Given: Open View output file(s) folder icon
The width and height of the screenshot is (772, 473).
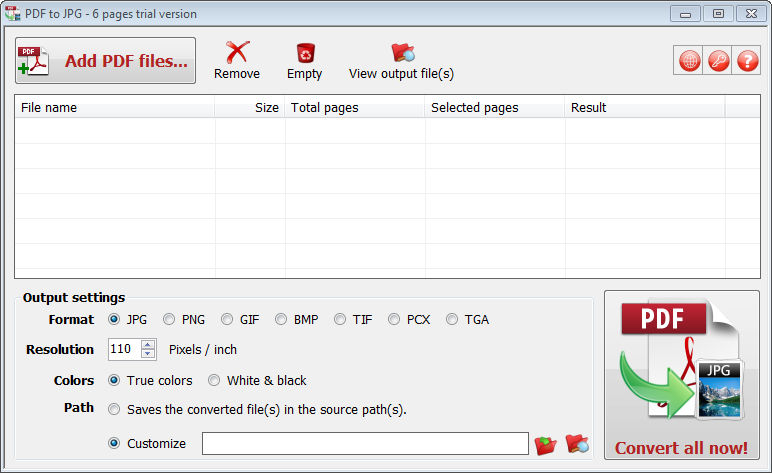Looking at the screenshot, I should coord(403,53).
